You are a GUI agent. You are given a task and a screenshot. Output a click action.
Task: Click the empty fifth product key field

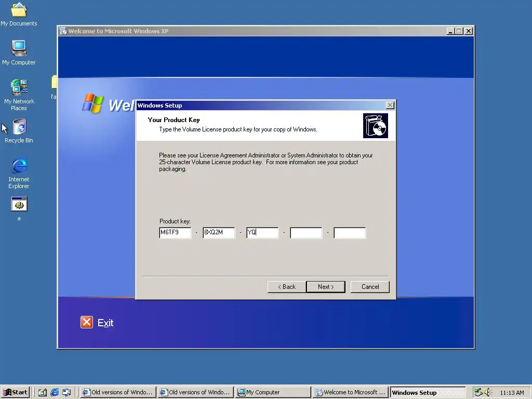click(350, 233)
